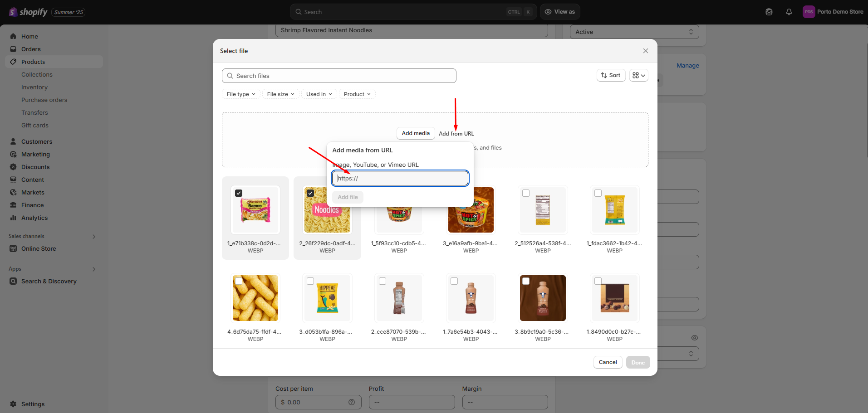
Task: Click the Online Store icon
Action: click(13, 248)
